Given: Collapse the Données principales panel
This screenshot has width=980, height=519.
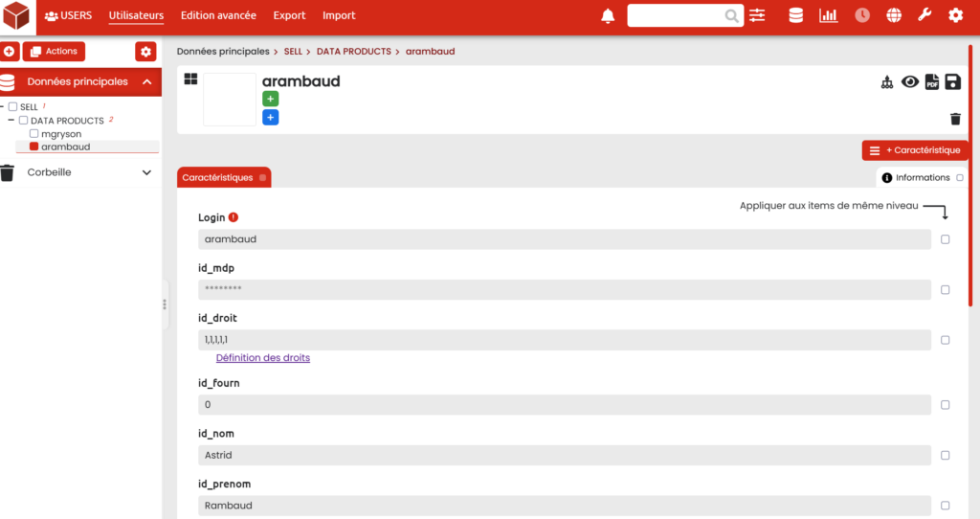Looking at the screenshot, I should (x=146, y=82).
